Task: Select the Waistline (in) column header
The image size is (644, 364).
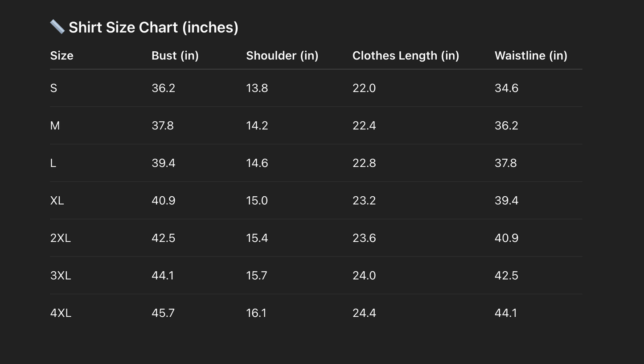Action: (x=531, y=56)
